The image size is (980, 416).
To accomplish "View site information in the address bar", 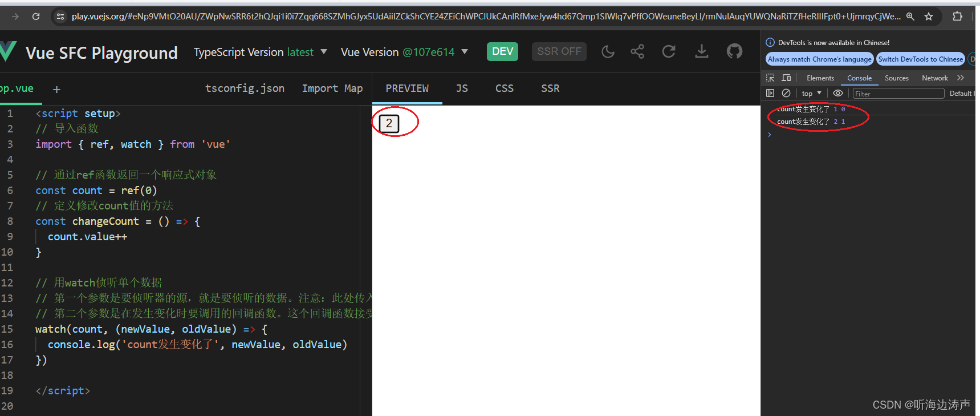I will [60, 17].
